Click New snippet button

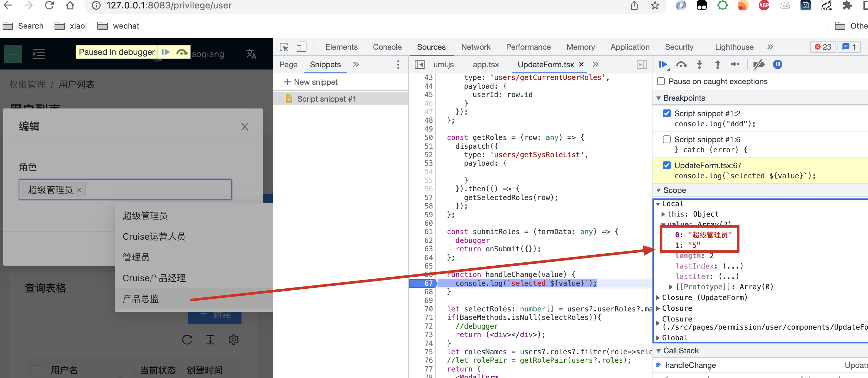click(311, 82)
